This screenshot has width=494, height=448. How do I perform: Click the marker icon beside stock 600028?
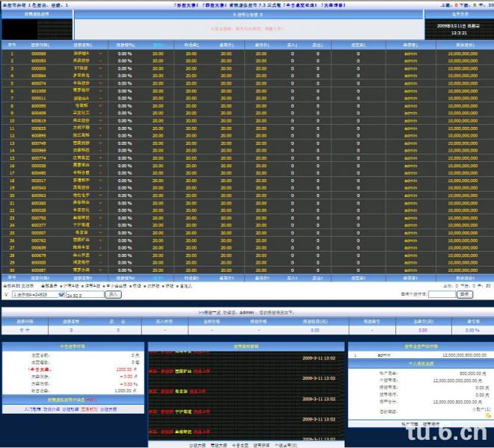100,211
